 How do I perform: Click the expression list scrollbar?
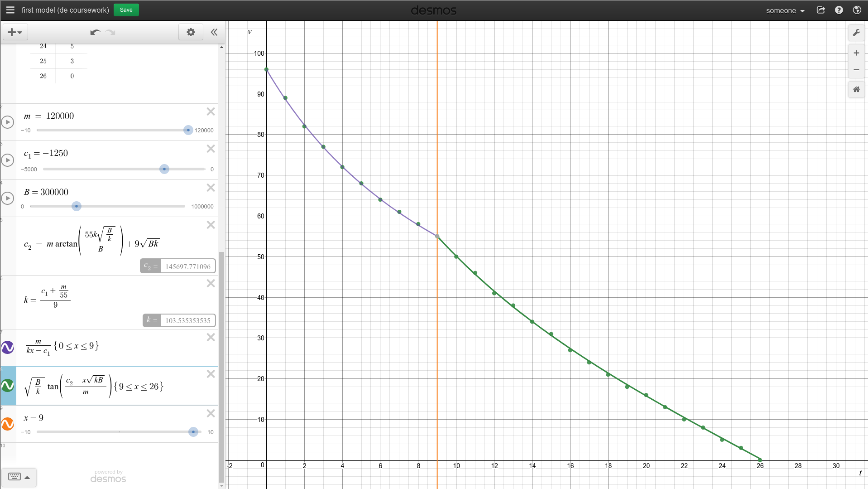pos(221,367)
